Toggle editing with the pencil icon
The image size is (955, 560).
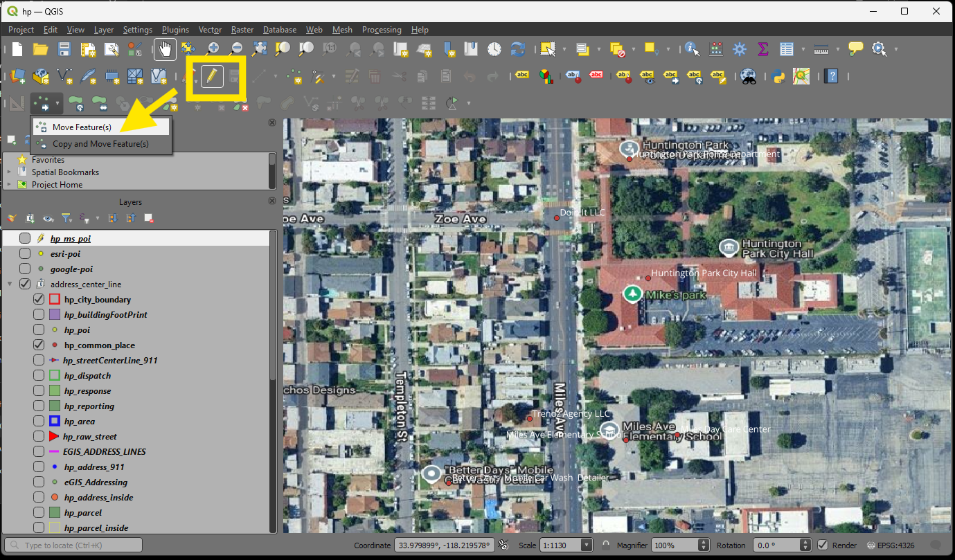(x=212, y=76)
